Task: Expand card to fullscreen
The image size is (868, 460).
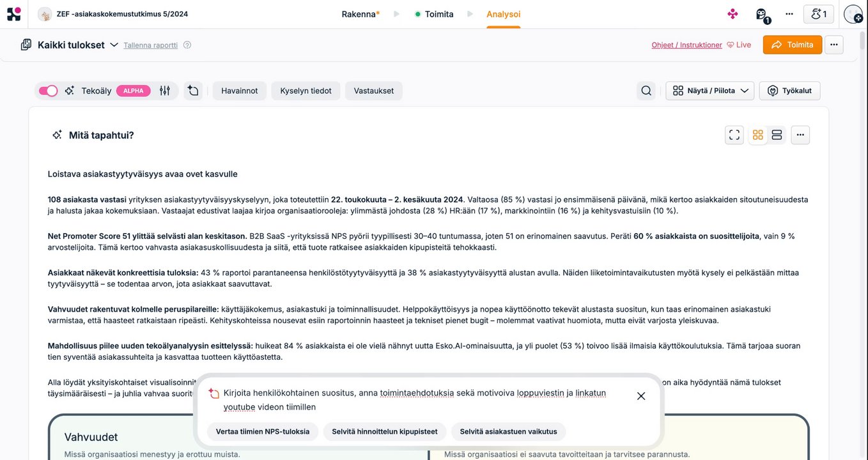Action: 734,135
